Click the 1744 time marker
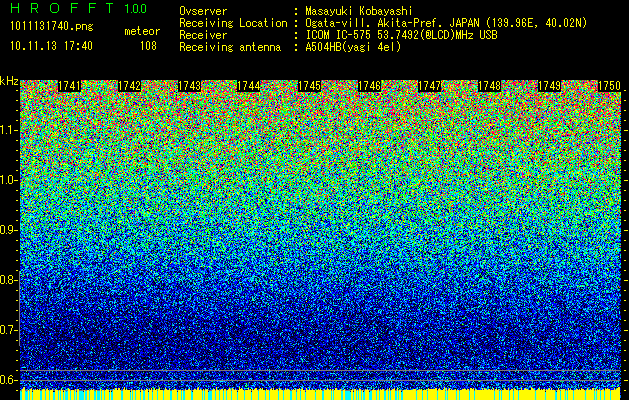629x400 pixels. click(x=249, y=86)
